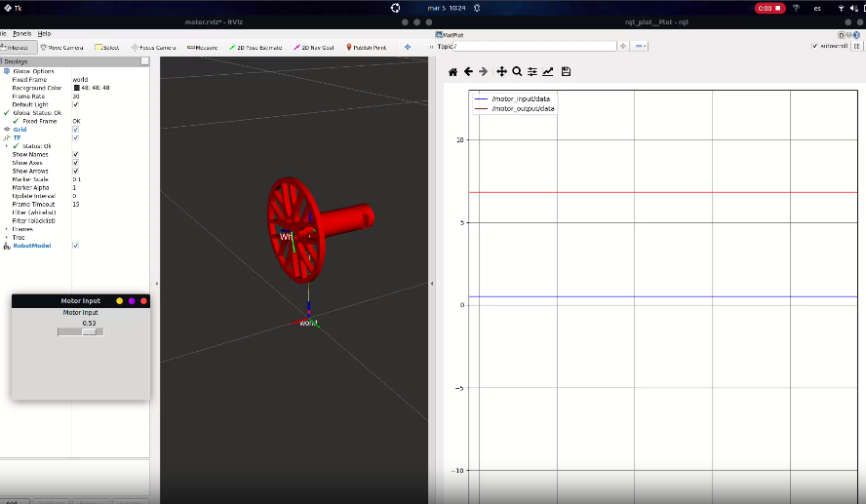866x504 pixels.
Task: Open the Help menu
Action: tap(44, 34)
